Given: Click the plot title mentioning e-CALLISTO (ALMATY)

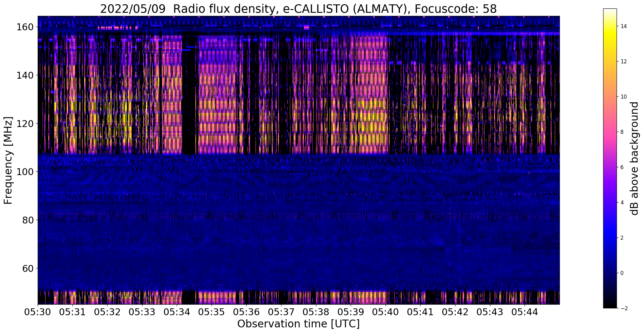Looking at the screenshot, I should tap(298, 9).
